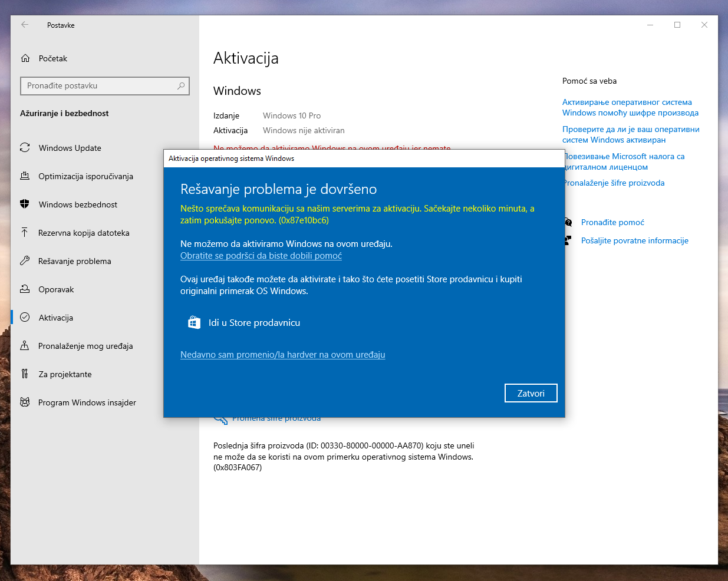Click the Optimizacija isporučivanja icon
This screenshot has height=581, width=728.
point(25,176)
